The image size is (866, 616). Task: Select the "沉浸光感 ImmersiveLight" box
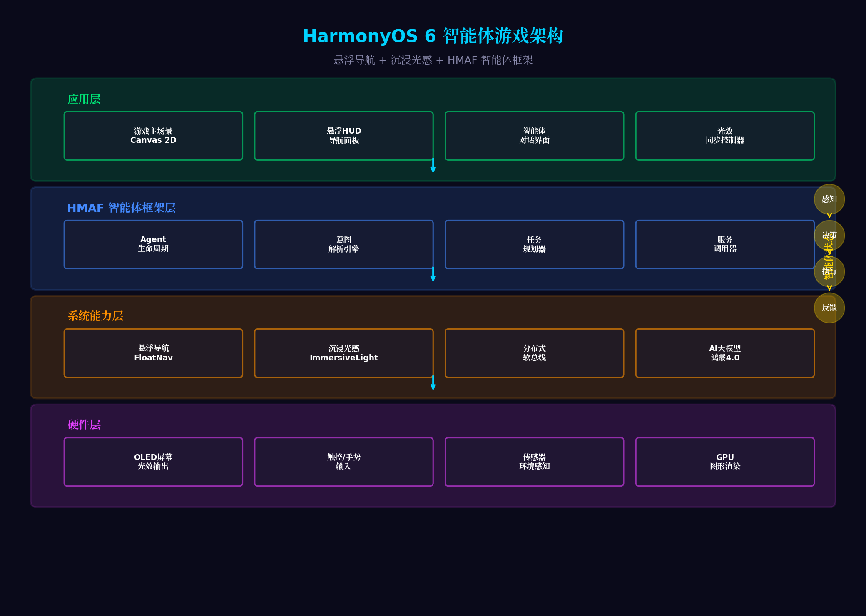click(x=344, y=353)
